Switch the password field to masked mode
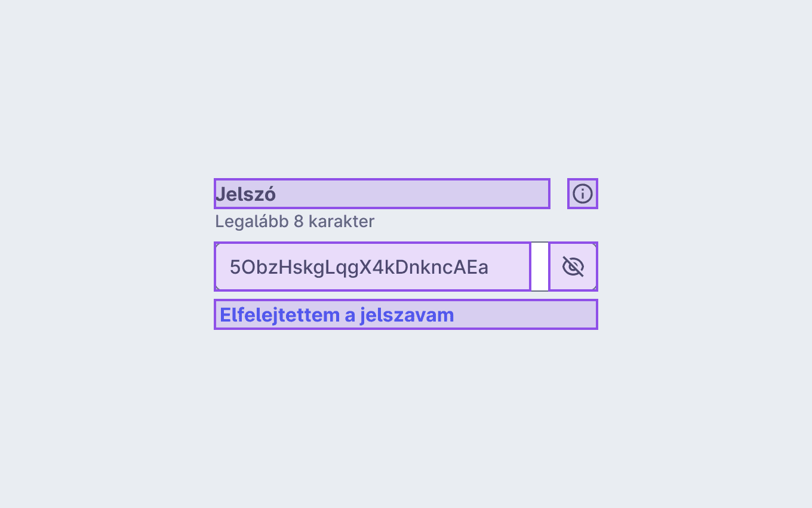The image size is (812, 508). coord(573,267)
